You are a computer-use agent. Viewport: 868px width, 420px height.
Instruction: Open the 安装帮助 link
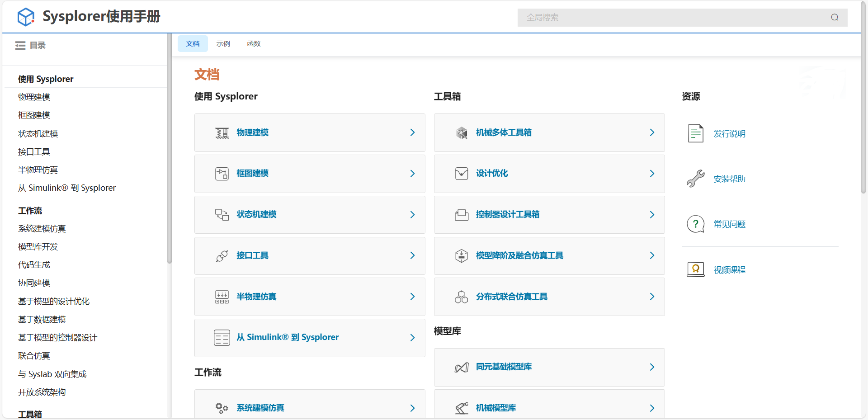coord(729,179)
